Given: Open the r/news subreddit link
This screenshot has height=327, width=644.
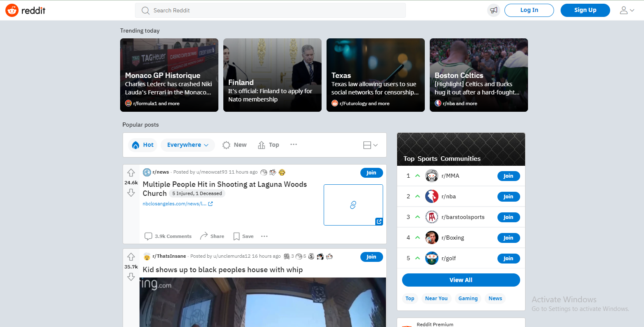Looking at the screenshot, I should pyautogui.click(x=161, y=172).
